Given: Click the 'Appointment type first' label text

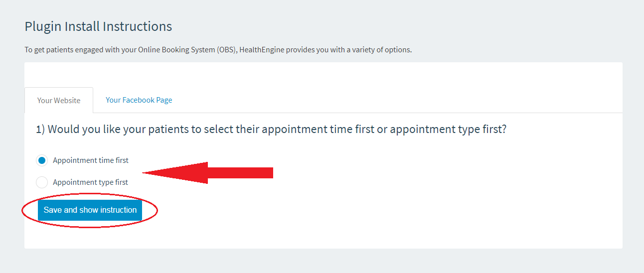Looking at the screenshot, I should (90, 182).
